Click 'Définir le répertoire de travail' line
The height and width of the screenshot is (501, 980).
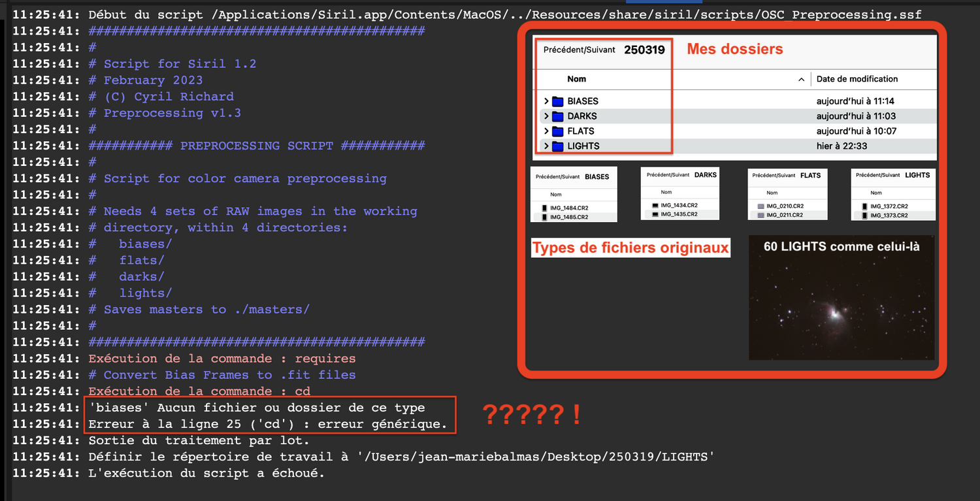coord(401,457)
